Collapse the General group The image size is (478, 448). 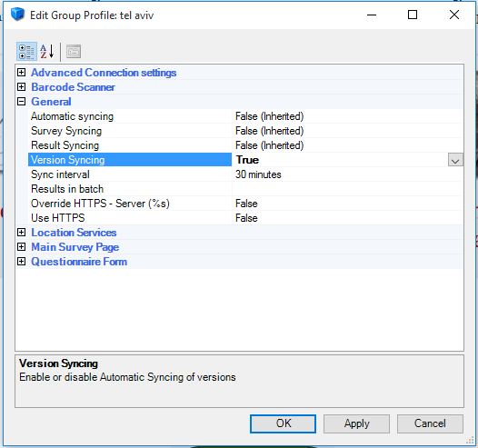[x=21, y=102]
